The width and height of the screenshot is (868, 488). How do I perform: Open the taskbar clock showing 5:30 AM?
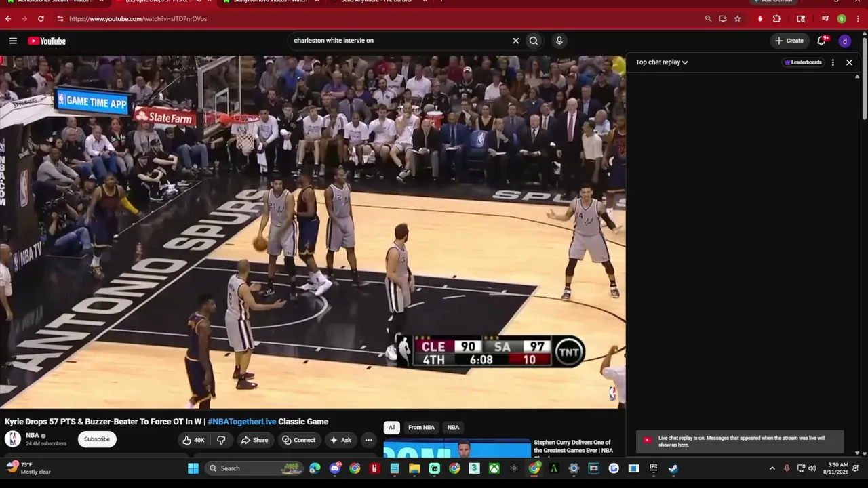point(835,468)
